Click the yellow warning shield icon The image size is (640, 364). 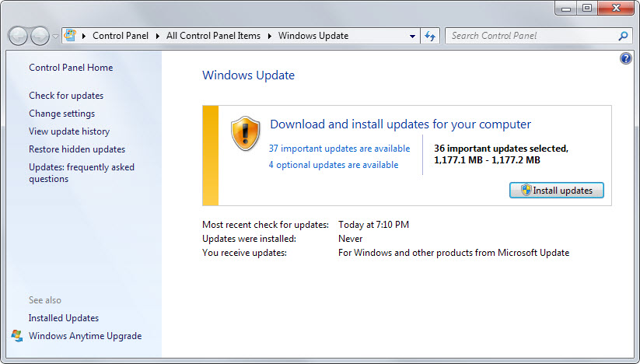(245, 134)
